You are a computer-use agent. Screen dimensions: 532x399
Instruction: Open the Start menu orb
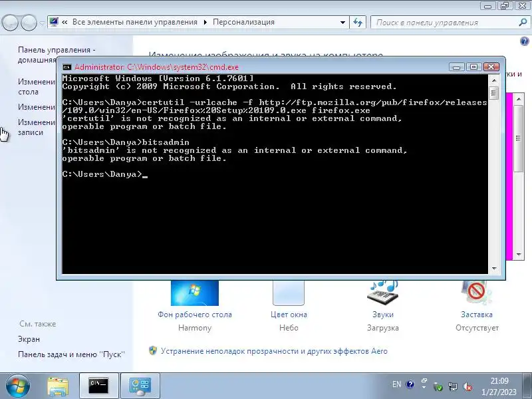18,386
